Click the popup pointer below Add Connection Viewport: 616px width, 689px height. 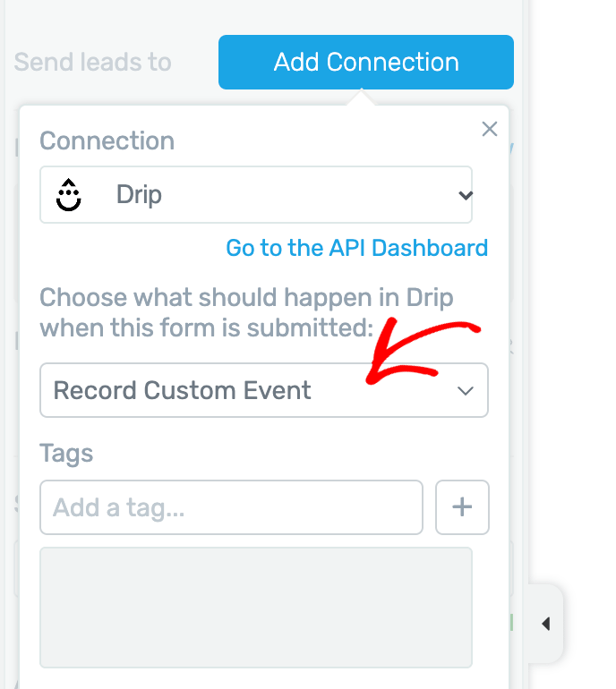362,98
